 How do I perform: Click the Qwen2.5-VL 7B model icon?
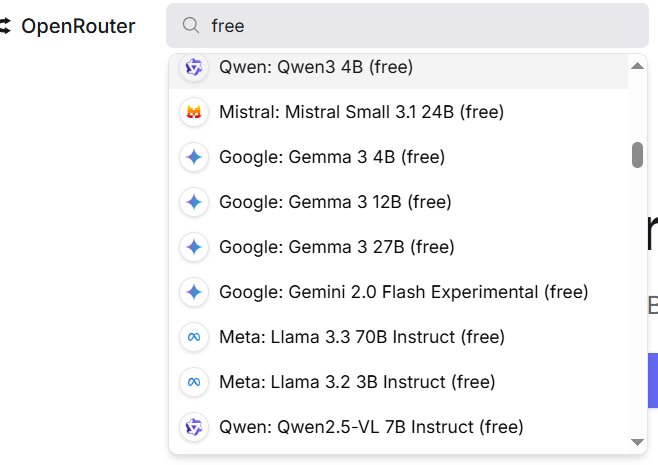[x=194, y=427]
